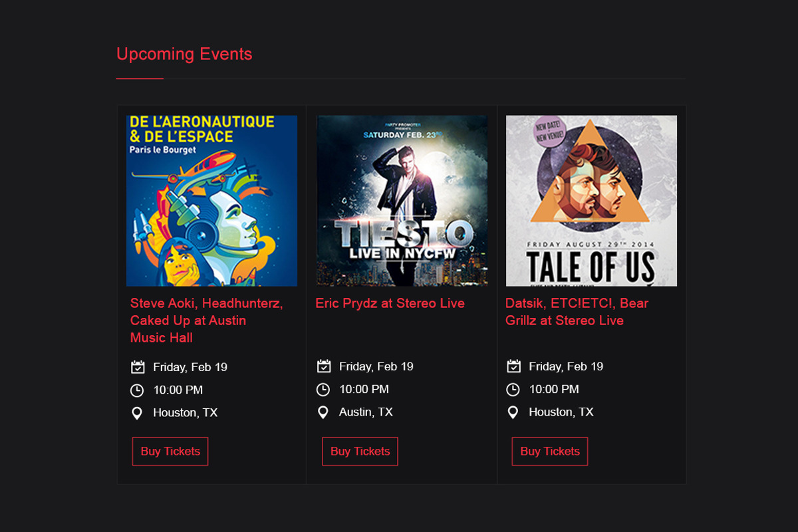
Task: Open the Paris le Bourget poster thumbnail
Action: (212, 201)
